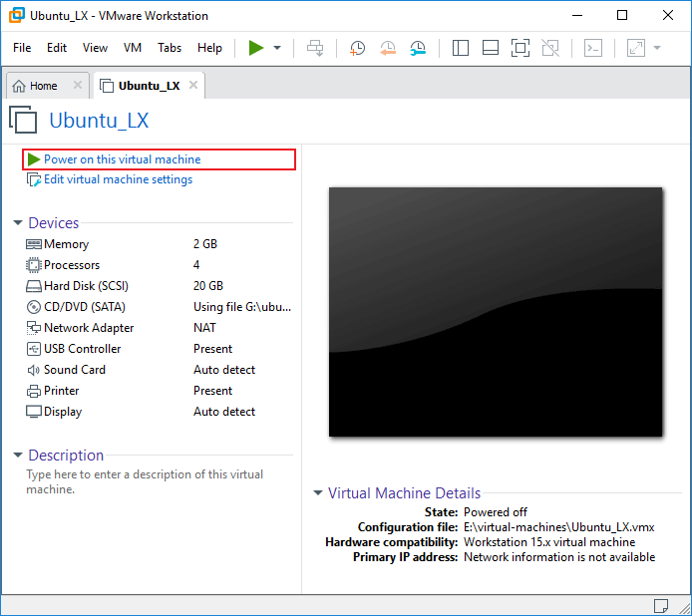Viewport: 692px width, 616px height.
Task: Click the VMware Workstation title bar icon
Action: [17, 15]
